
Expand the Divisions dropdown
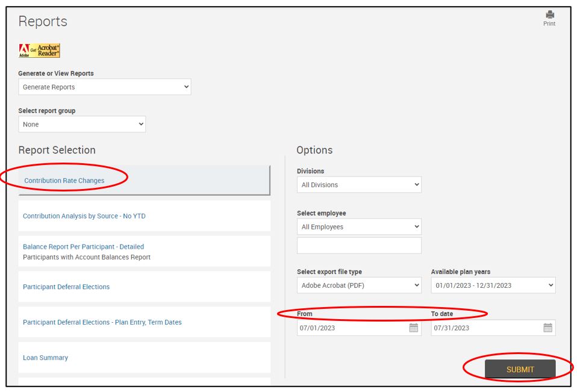point(359,185)
